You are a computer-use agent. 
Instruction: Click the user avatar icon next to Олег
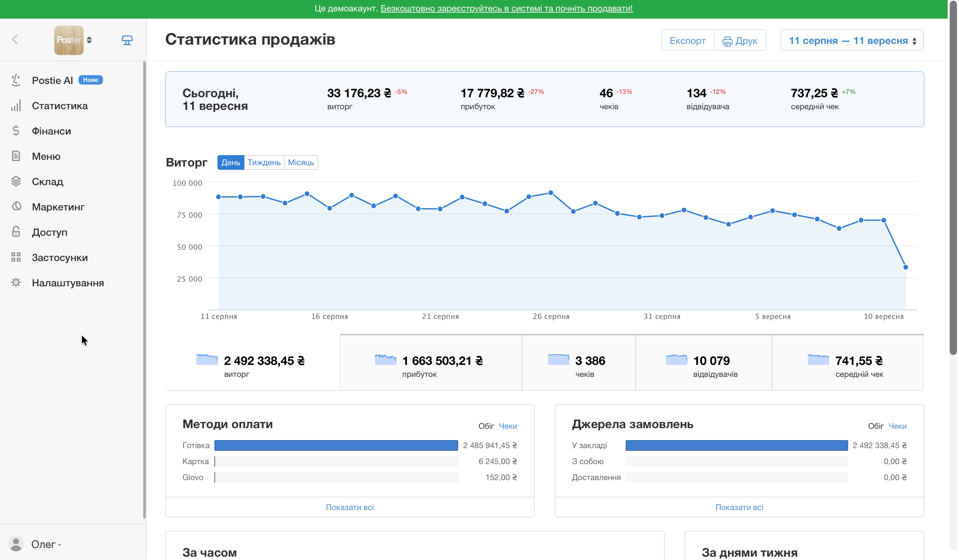coord(16,544)
